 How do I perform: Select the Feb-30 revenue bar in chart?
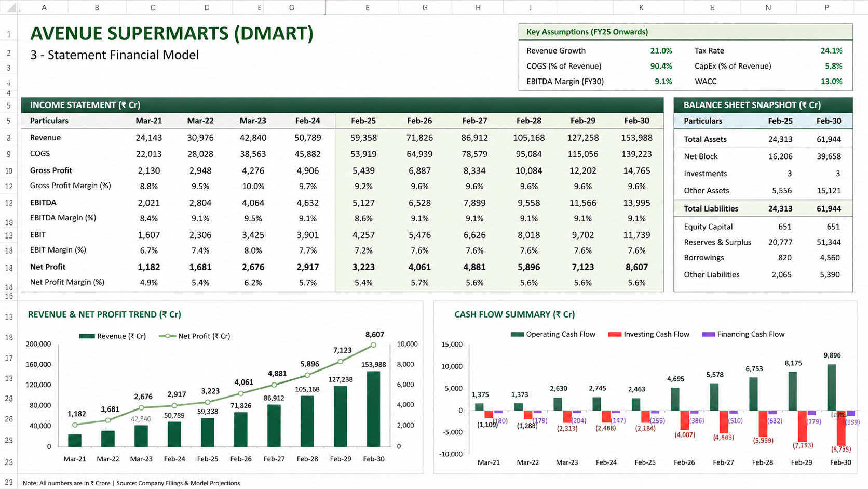(374, 409)
